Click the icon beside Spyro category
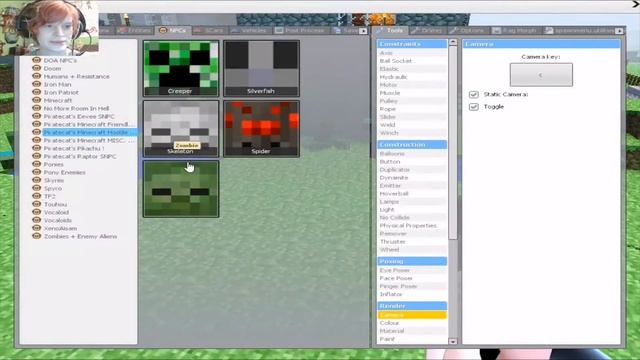The image size is (640, 360). coord(37,188)
